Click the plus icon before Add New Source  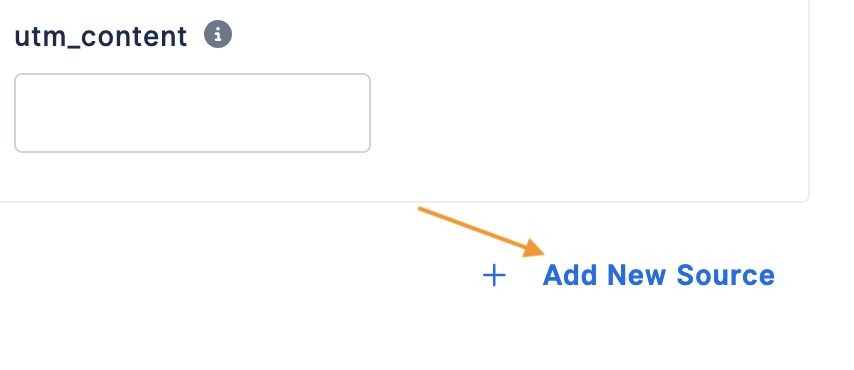[494, 276]
